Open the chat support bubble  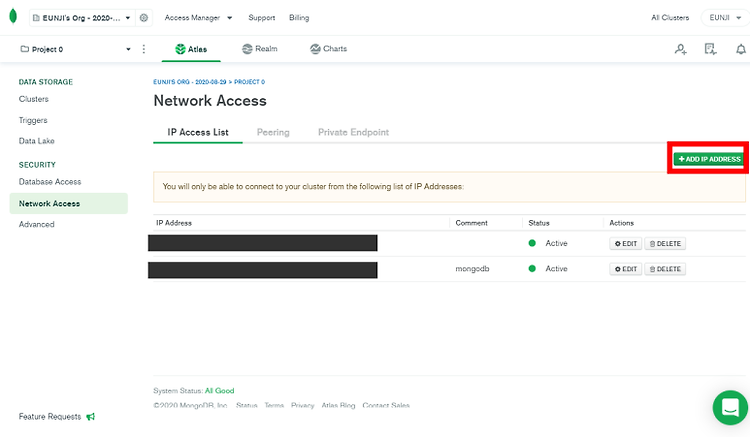pyautogui.click(x=730, y=408)
